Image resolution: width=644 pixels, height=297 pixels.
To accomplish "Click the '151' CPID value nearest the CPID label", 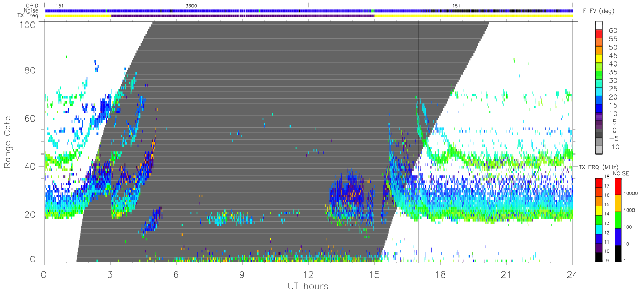I will coord(60,6).
